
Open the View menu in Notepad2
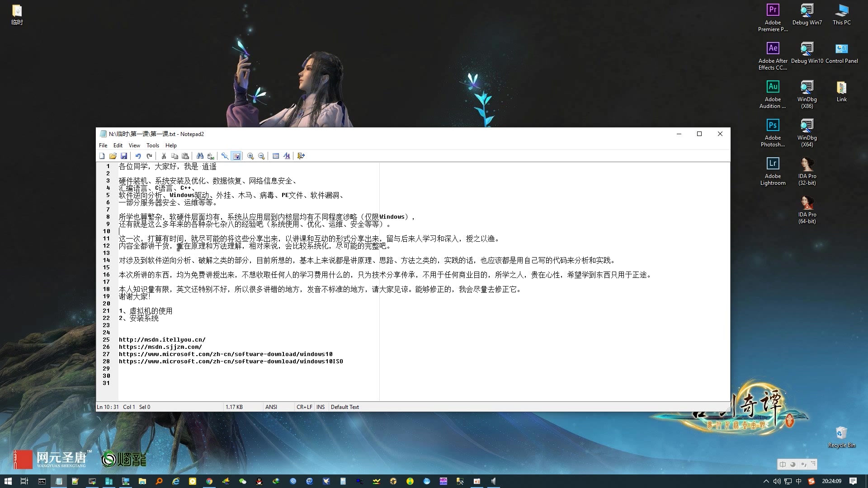click(x=134, y=145)
